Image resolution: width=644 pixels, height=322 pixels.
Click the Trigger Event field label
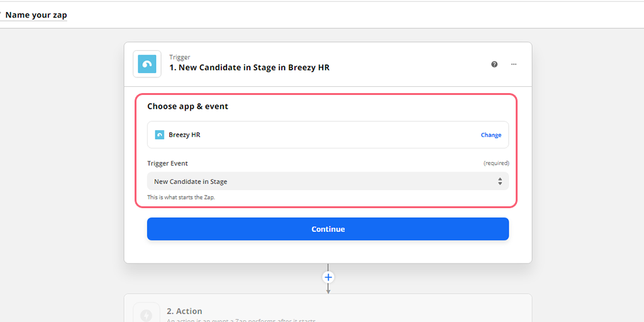tap(167, 163)
